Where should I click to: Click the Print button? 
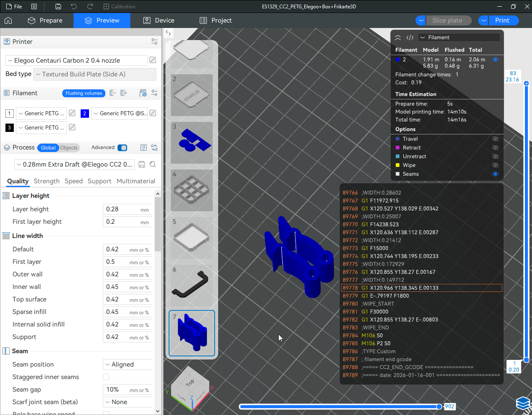[504, 20]
